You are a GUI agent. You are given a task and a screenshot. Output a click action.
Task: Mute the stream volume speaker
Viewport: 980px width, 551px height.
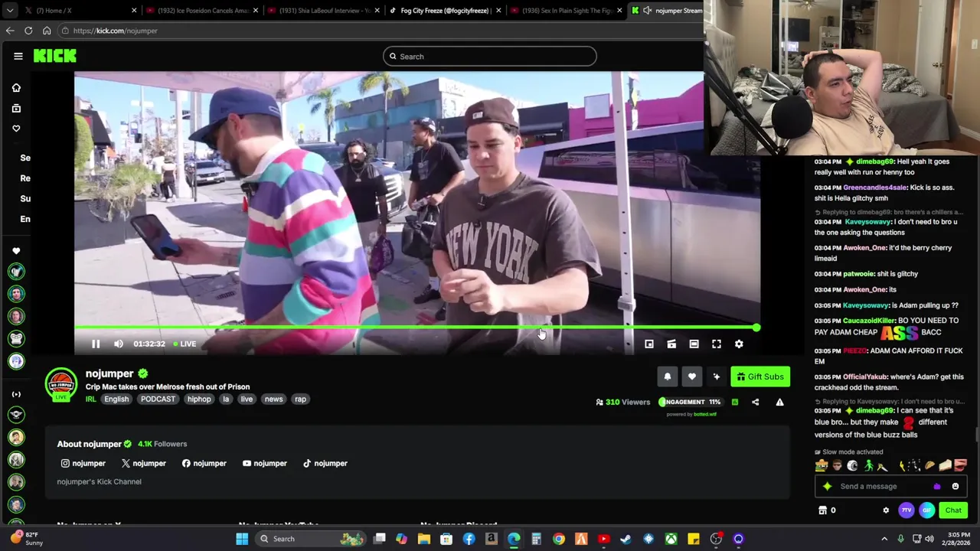click(x=119, y=344)
